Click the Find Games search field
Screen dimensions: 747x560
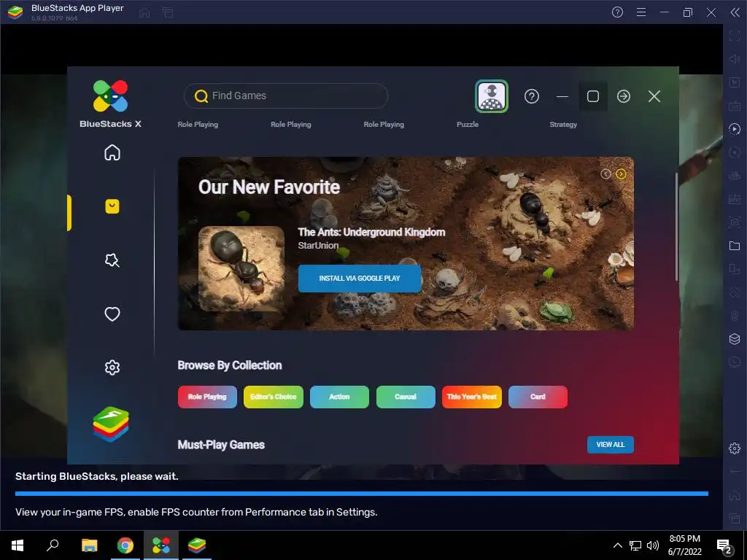[x=286, y=96]
